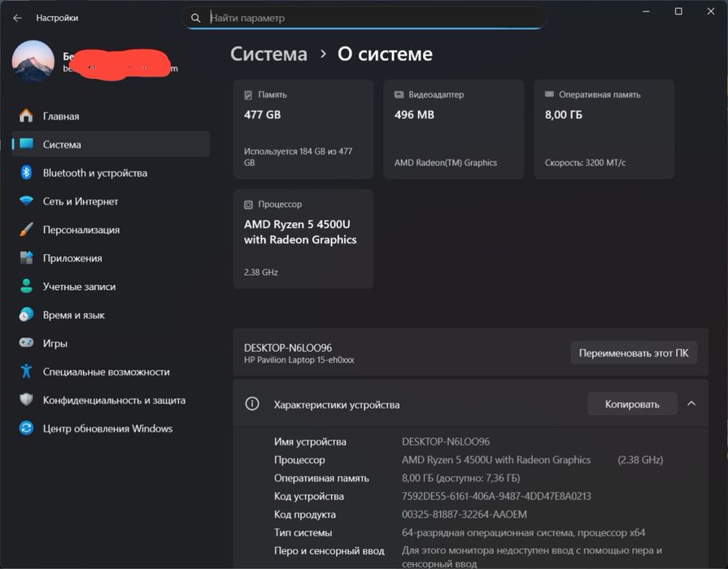This screenshot has height=569, width=728.
Task: Click the Видеоадаптер card icon
Action: coord(399,94)
